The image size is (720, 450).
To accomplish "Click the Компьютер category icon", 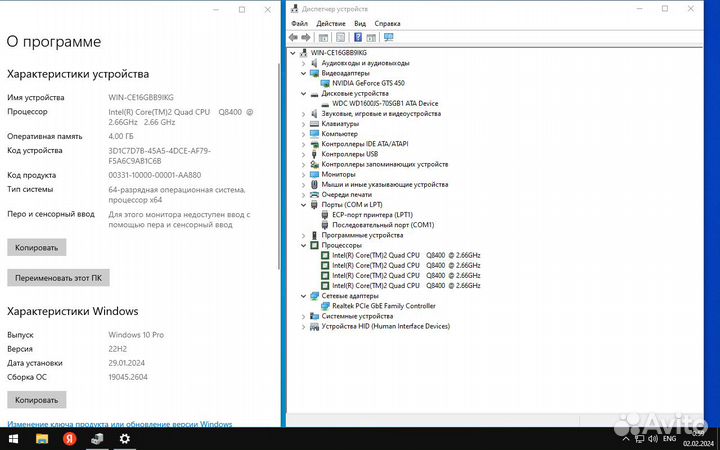I will 314,134.
